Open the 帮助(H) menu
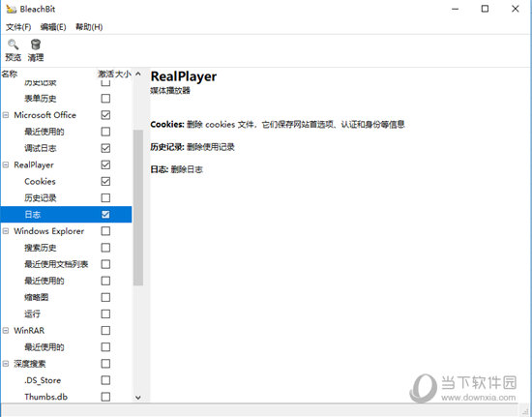 (x=89, y=27)
